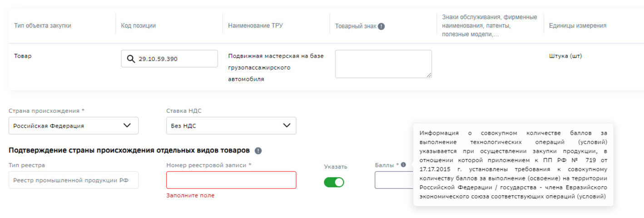This screenshot has height=218, width=644.
Task: Click the Тип объекта закупки column header
Action: point(43,26)
